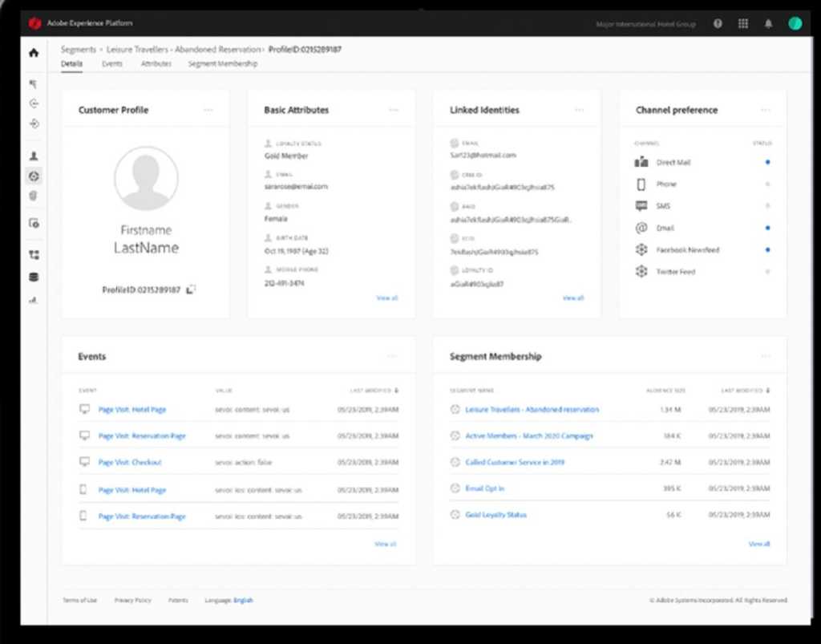The width and height of the screenshot is (821, 644).
Task: Open Leisure Travellers - Abandoned reservation segment
Action: point(532,410)
